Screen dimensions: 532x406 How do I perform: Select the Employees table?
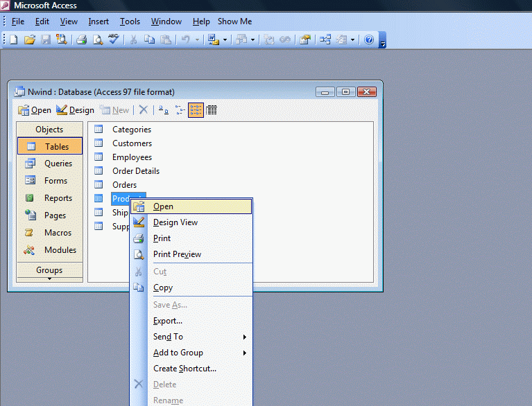tap(132, 157)
